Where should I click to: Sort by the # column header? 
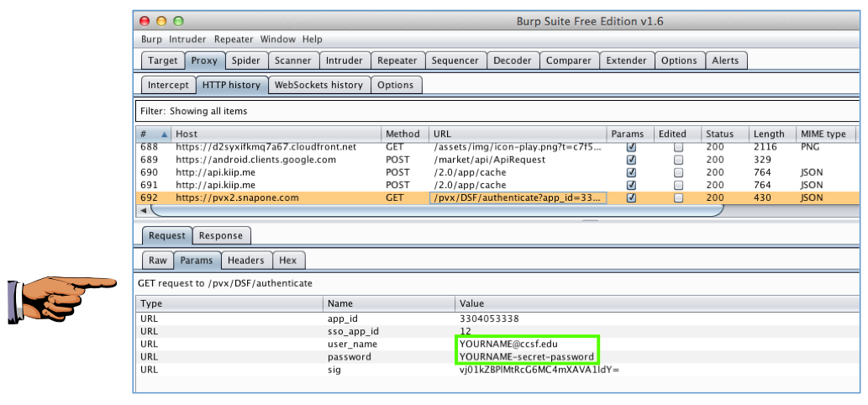[x=153, y=134]
